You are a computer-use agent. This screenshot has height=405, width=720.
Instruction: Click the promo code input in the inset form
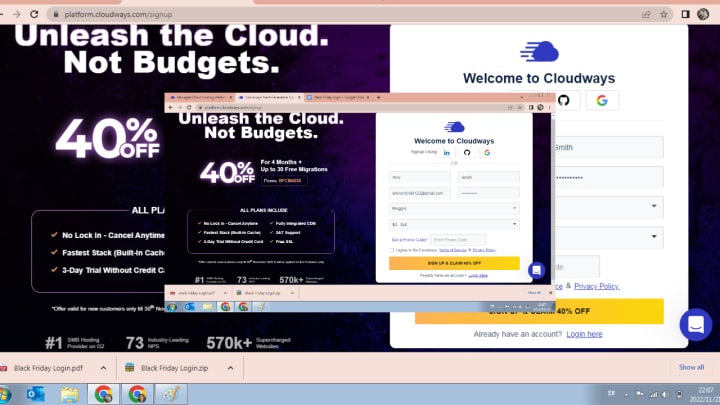[x=458, y=240]
